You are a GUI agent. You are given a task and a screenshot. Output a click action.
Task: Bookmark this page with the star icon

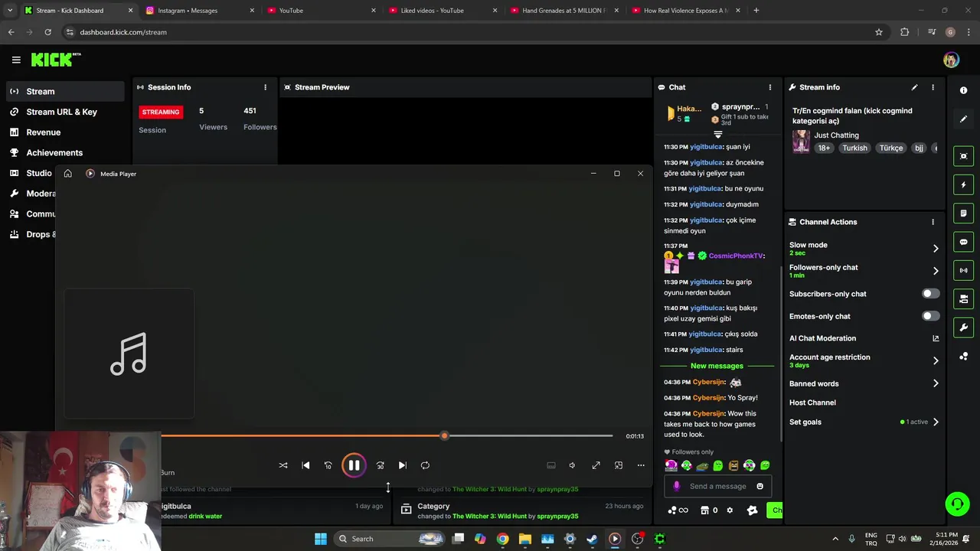pyautogui.click(x=879, y=32)
